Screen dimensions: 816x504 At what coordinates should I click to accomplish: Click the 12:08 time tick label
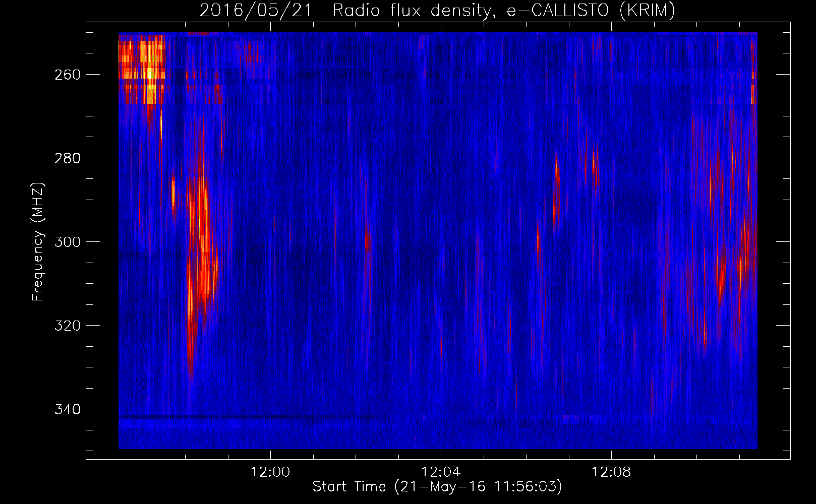(611, 472)
